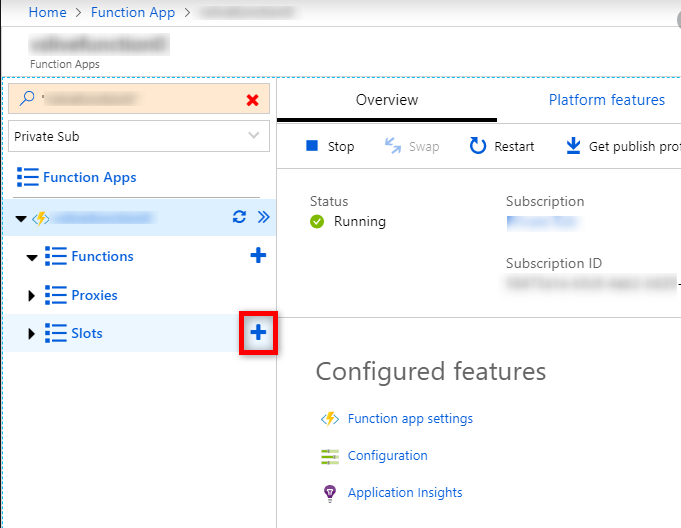
Task: Refresh the function app in tree
Action: click(x=239, y=217)
